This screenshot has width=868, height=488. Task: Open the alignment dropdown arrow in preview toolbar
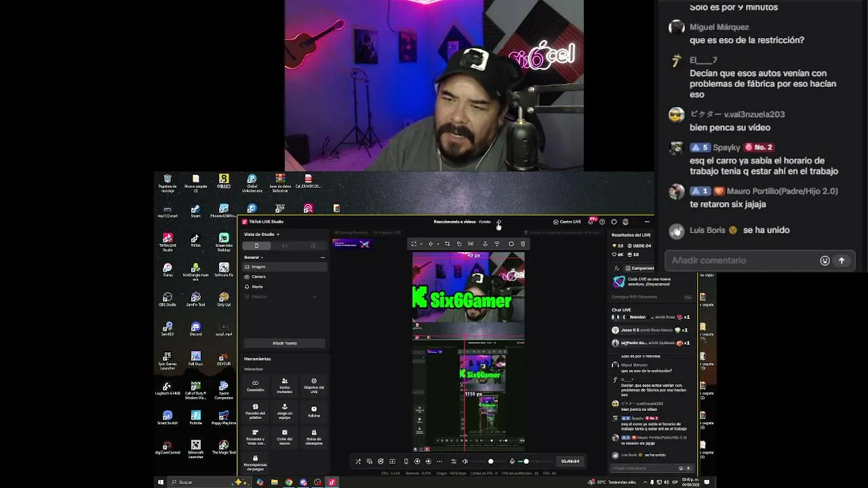click(x=437, y=244)
